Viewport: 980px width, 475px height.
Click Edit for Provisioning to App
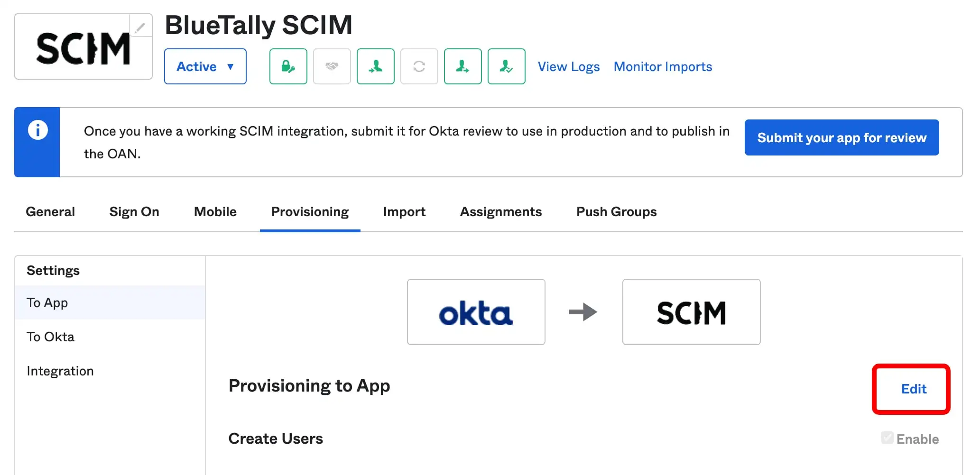[x=914, y=389]
